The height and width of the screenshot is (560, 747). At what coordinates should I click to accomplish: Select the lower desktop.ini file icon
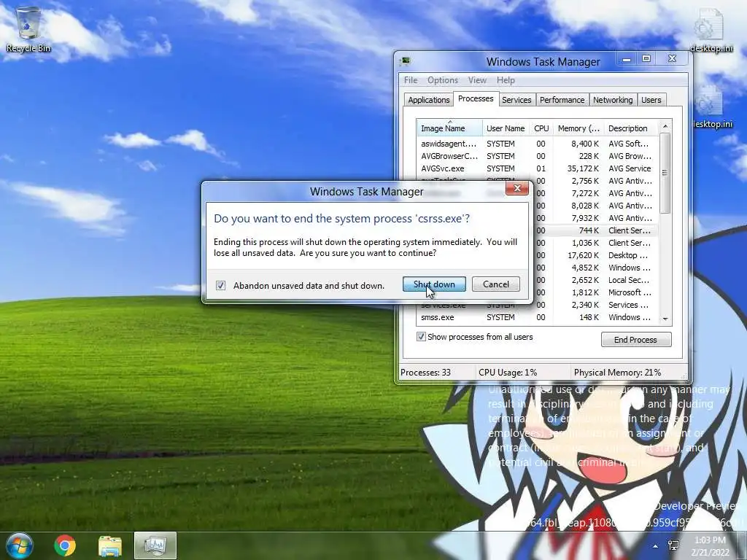(x=712, y=106)
